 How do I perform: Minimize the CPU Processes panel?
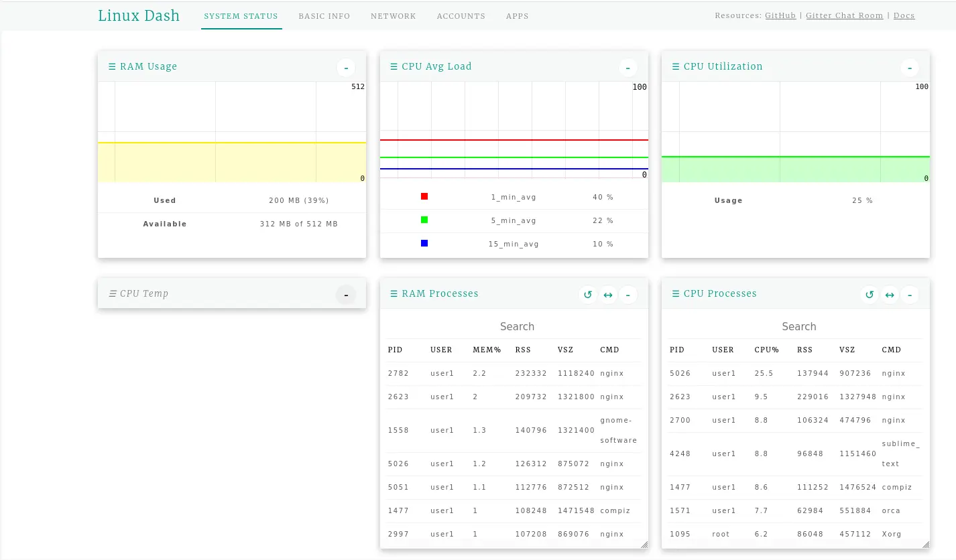click(910, 295)
